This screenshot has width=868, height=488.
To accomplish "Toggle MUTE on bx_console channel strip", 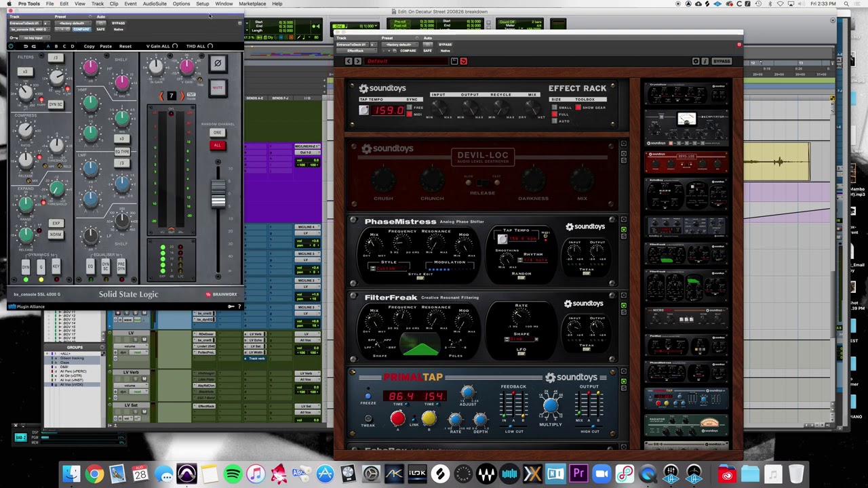I will (x=218, y=88).
